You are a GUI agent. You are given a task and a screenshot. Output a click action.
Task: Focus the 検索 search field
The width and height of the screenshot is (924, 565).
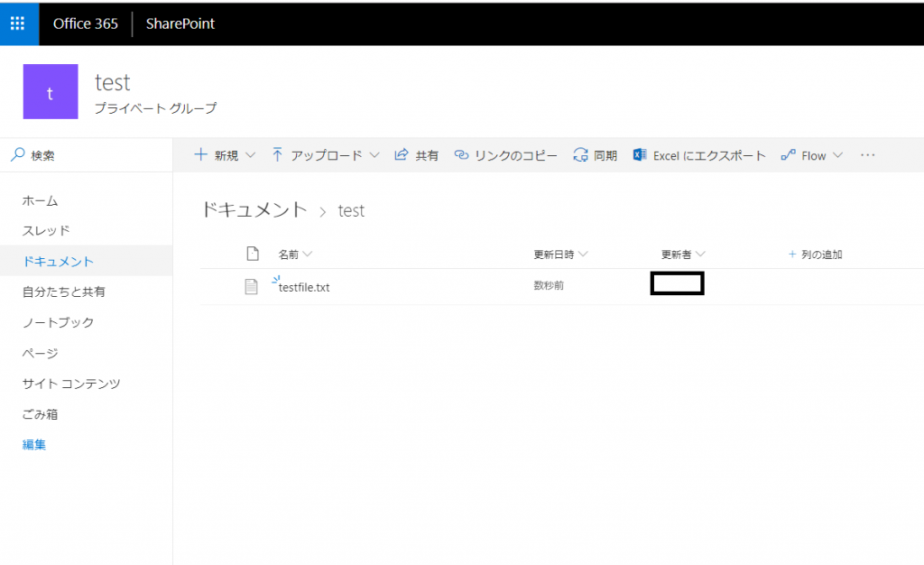[86, 155]
